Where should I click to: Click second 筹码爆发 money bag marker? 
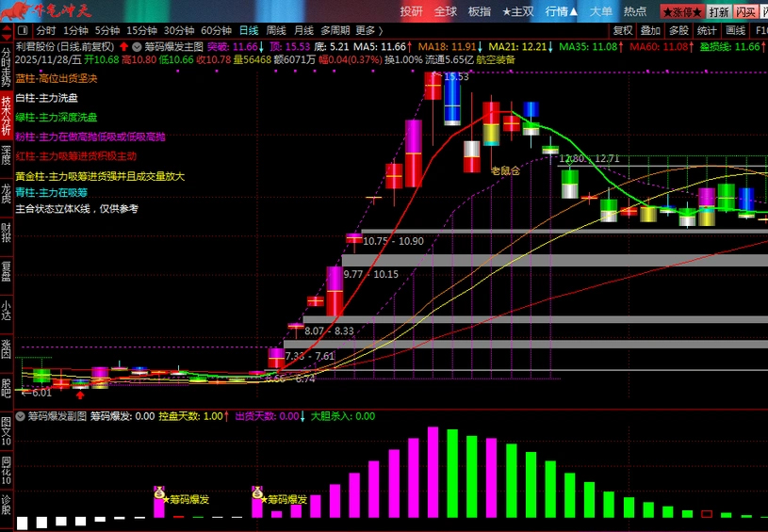tap(257, 493)
